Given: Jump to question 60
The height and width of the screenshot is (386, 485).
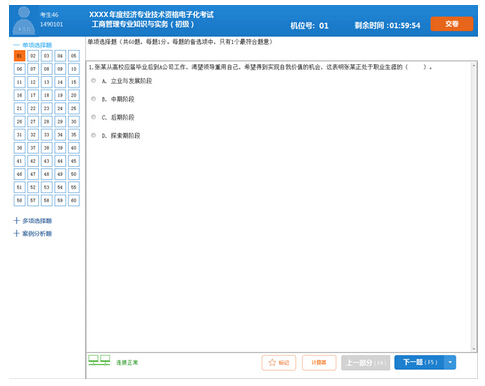Looking at the screenshot, I should 74,200.
